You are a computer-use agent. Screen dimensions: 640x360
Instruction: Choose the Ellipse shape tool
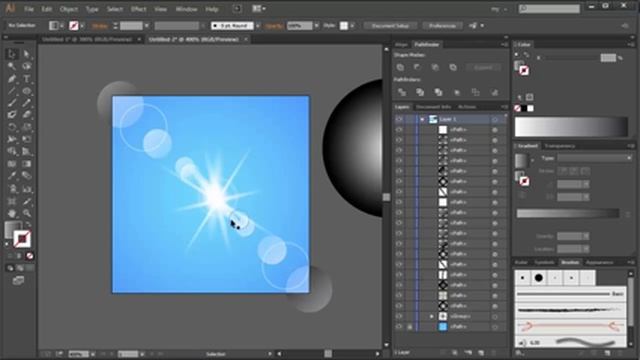click(x=27, y=91)
